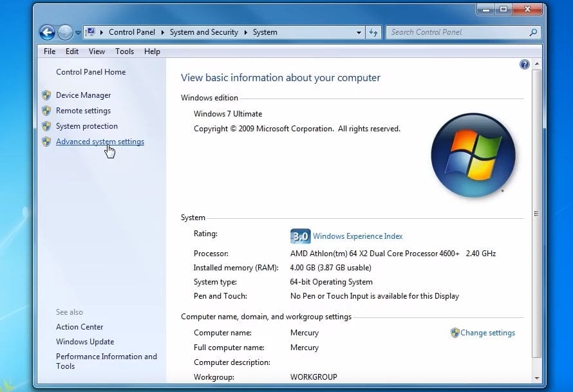The width and height of the screenshot is (573, 392).
Task: Open the Tools menu
Action: 125,51
